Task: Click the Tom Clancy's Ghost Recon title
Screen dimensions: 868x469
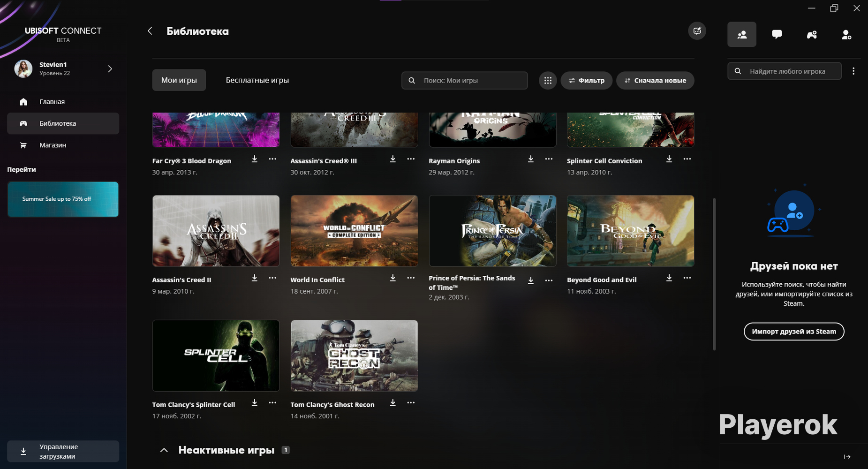Action: click(332, 405)
